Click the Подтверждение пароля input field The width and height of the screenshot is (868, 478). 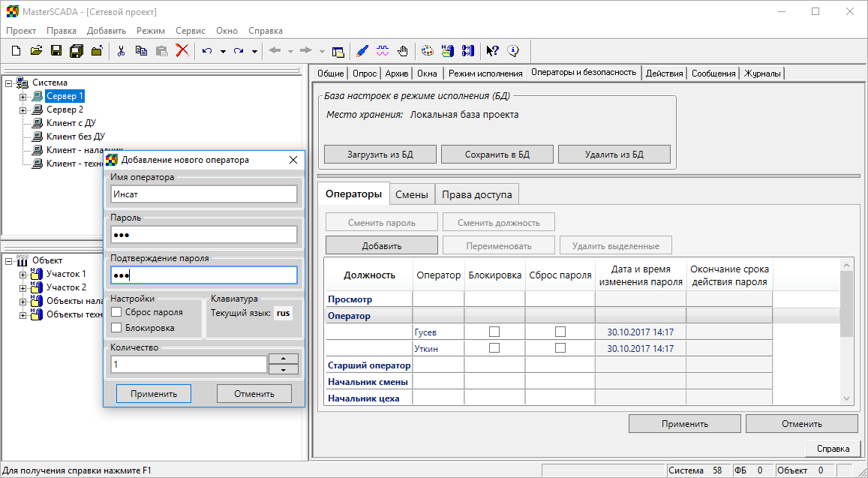[204, 275]
